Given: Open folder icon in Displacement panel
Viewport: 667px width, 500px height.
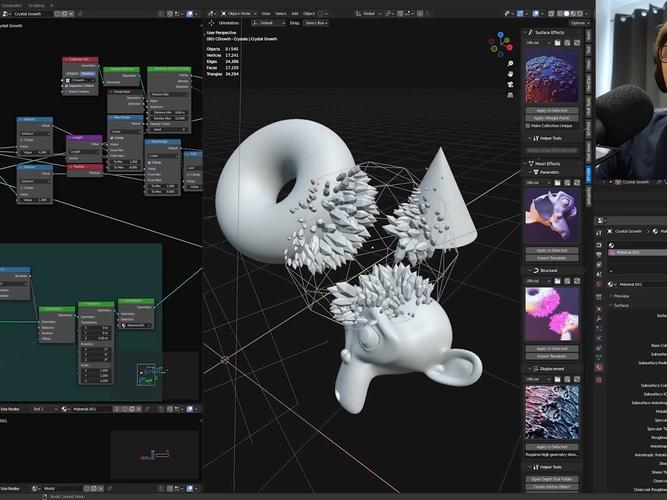Looking at the screenshot, I should click(558, 379).
